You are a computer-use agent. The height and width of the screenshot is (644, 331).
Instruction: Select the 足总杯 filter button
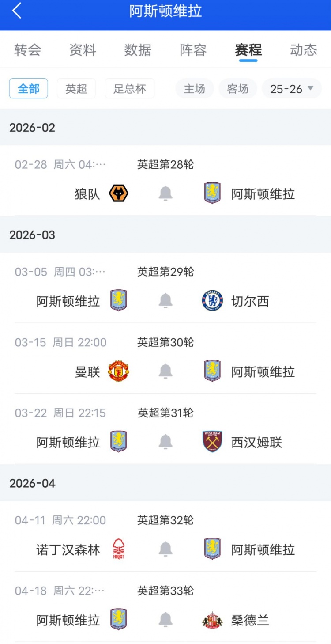click(x=130, y=89)
